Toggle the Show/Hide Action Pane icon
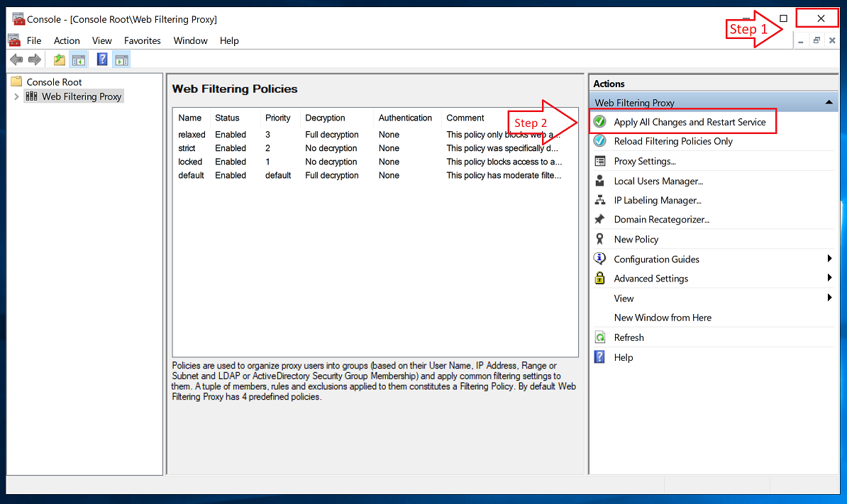 tap(122, 60)
